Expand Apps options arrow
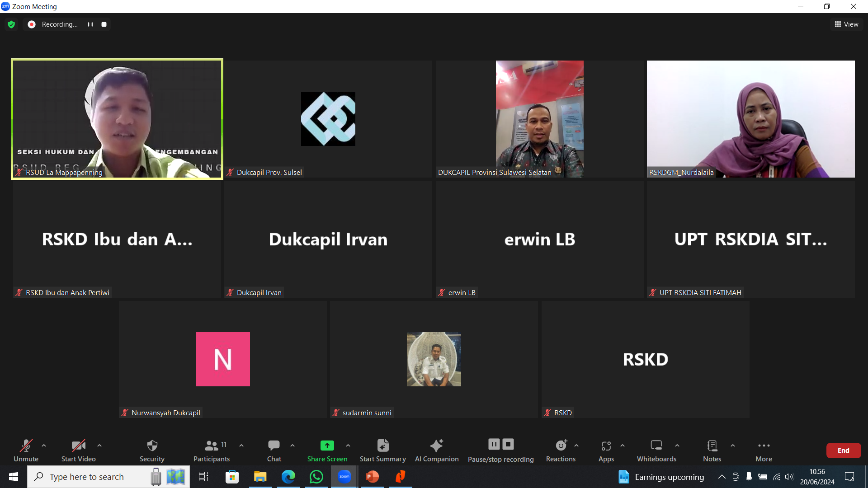The width and height of the screenshot is (868, 488). [623, 446]
